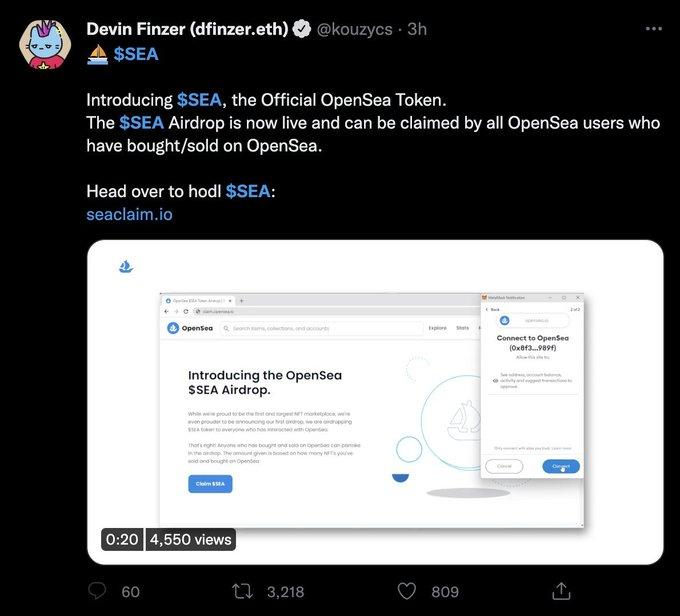Click the OpenSea search field in video
The width and height of the screenshot is (680, 616).
pos(320,328)
